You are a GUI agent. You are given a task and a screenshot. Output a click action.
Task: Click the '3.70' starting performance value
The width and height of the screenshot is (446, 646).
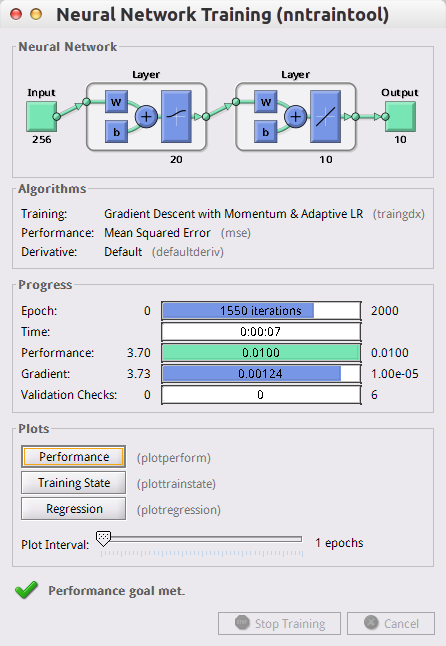tap(138, 353)
